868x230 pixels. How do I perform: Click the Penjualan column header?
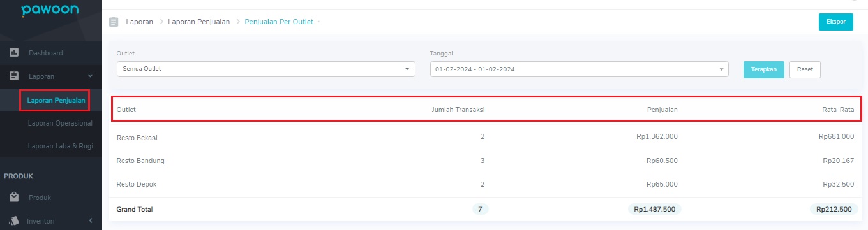(x=662, y=110)
